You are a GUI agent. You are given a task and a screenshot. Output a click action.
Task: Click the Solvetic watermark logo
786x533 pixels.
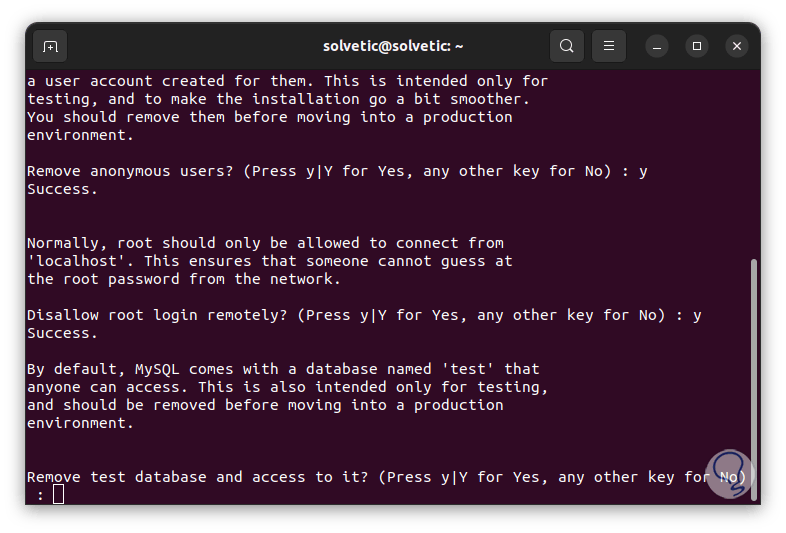[x=727, y=476]
